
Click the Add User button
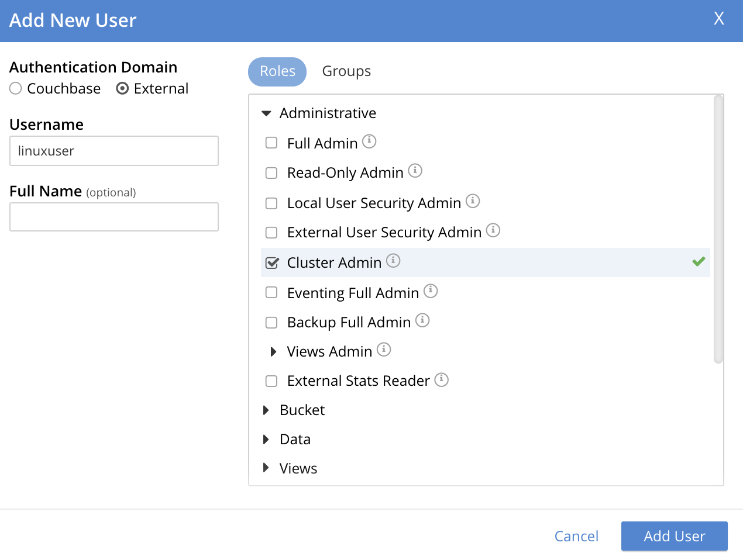674,536
